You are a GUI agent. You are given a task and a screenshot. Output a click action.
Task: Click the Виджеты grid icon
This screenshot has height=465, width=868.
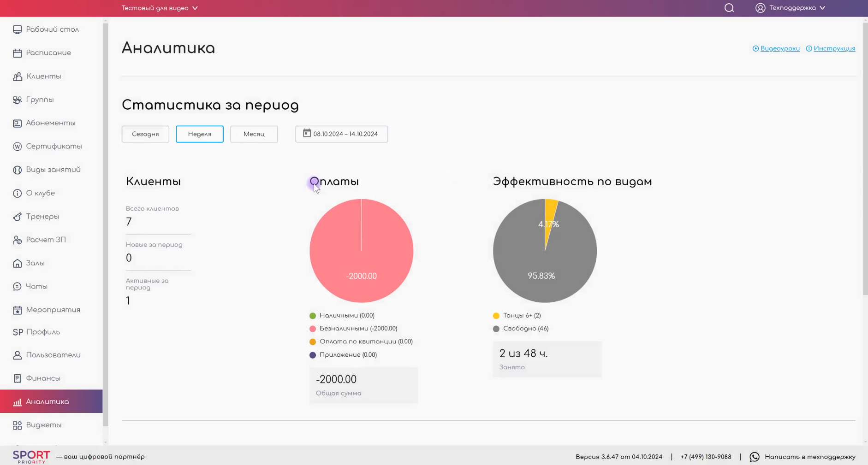click(17, 425)
